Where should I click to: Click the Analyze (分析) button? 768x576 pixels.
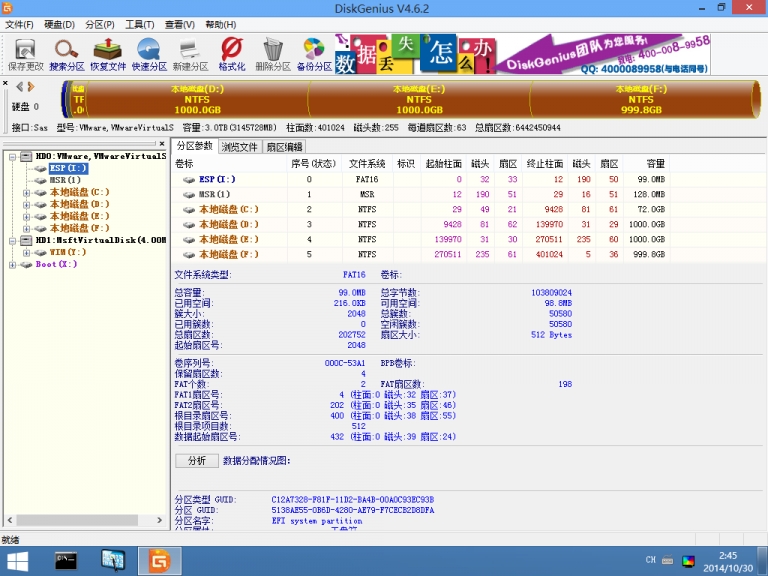(197, 460)
